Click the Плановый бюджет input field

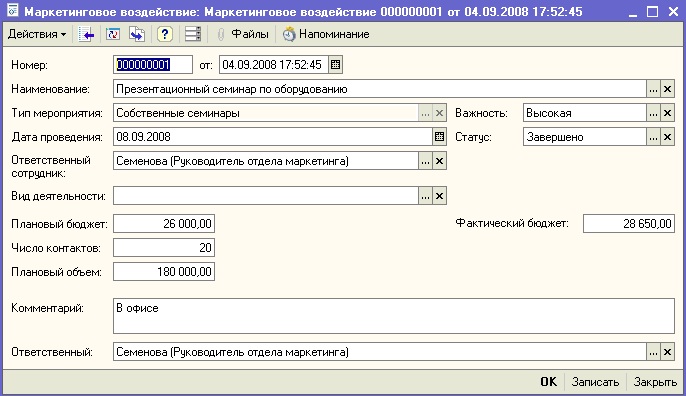click(164, 224)
